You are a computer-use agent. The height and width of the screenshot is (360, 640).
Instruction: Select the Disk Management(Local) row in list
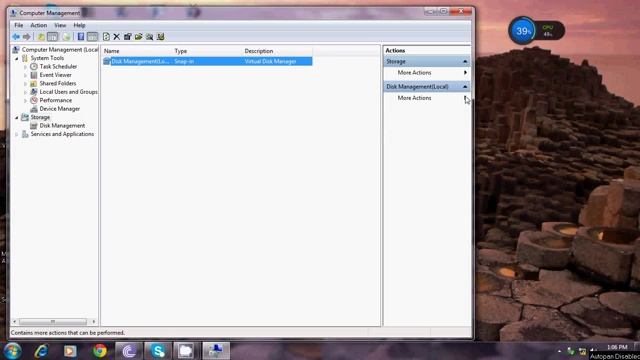(207, 61)
